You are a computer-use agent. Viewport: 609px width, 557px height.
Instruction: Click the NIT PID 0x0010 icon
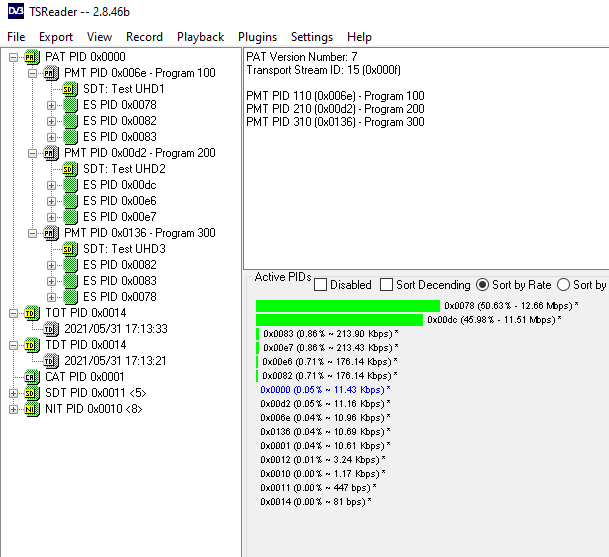click(32, 409)
